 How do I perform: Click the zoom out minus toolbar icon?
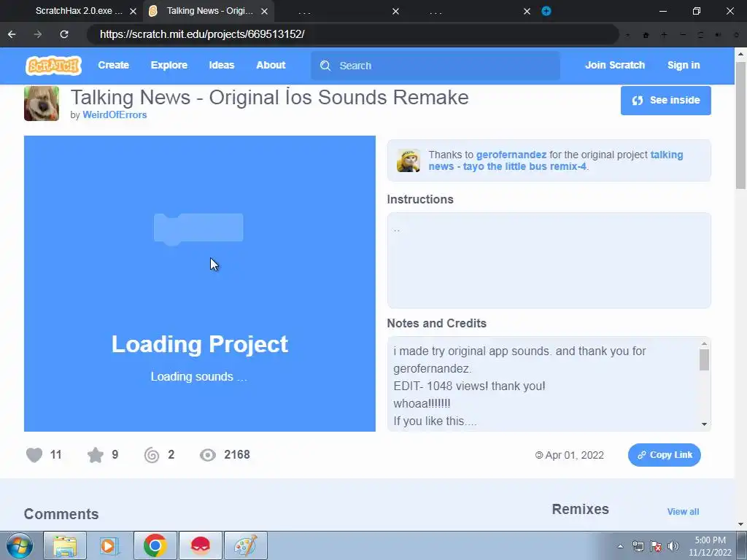[683, 35]
